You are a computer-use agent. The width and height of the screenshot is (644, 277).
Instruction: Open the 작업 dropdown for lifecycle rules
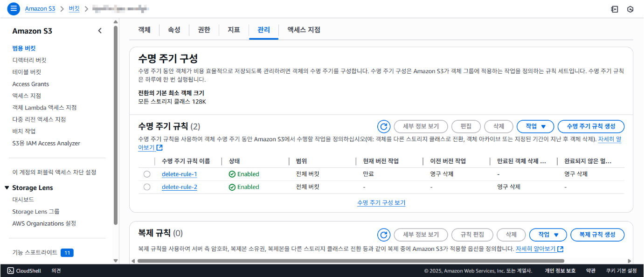(x=535, y=126)
